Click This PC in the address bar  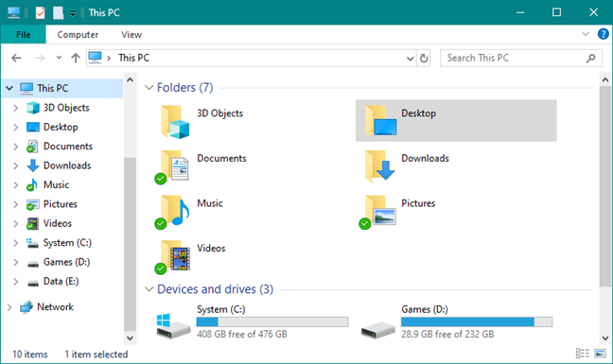(133, 58)
